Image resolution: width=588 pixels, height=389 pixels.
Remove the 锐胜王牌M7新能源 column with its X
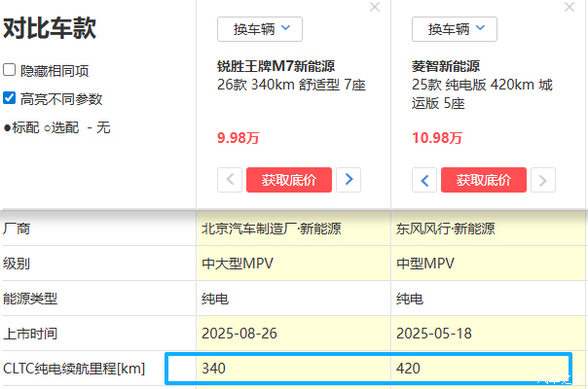click(x=375, y=7)
